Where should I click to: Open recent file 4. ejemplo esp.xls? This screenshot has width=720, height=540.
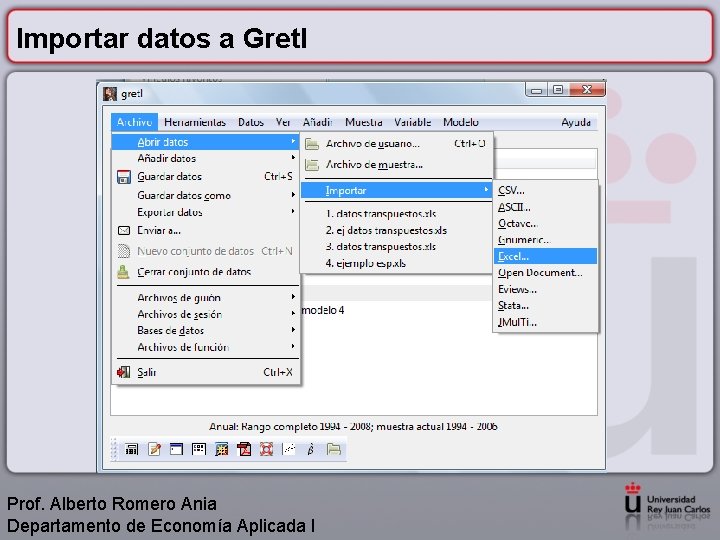click(x=397, y=264)
